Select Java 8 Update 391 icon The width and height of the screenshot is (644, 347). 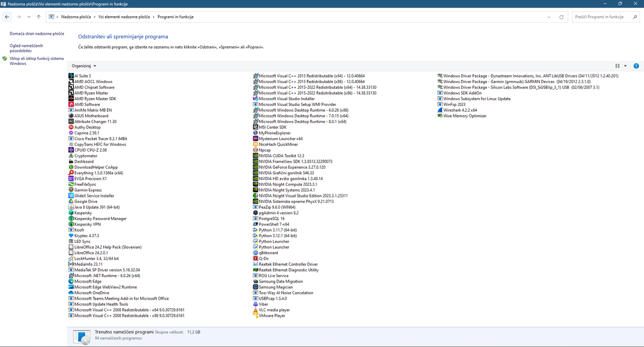[x=70, y=207]
